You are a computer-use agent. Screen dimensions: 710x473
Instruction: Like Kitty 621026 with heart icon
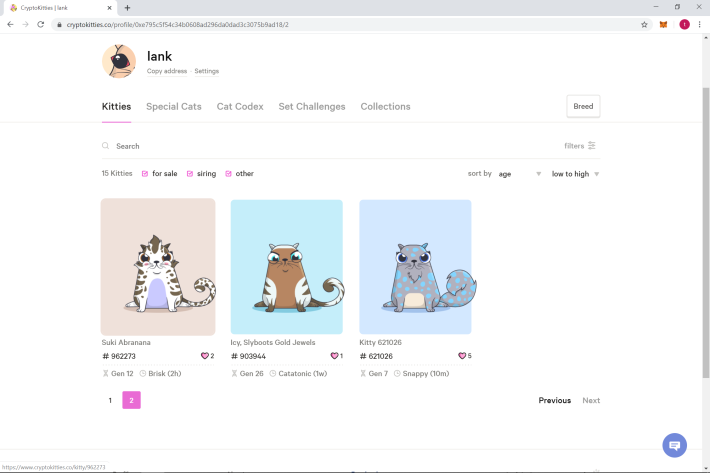(462, 356)
